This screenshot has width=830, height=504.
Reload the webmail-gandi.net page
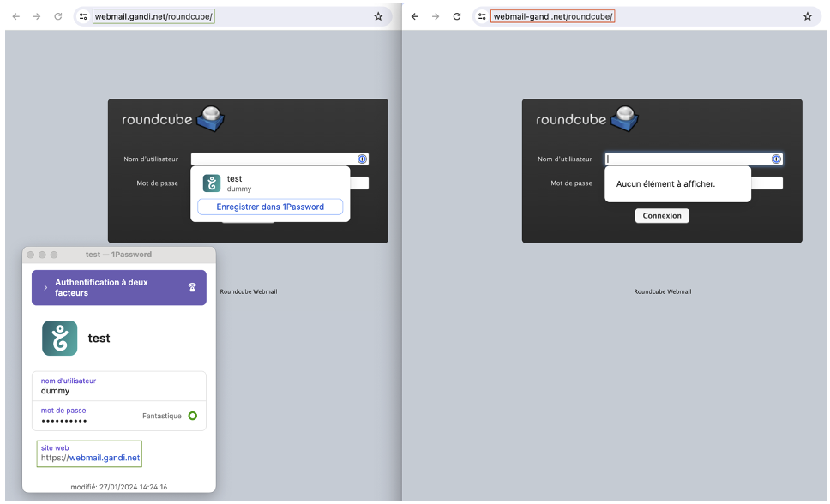pyautogui.click(x=457, y=16)
